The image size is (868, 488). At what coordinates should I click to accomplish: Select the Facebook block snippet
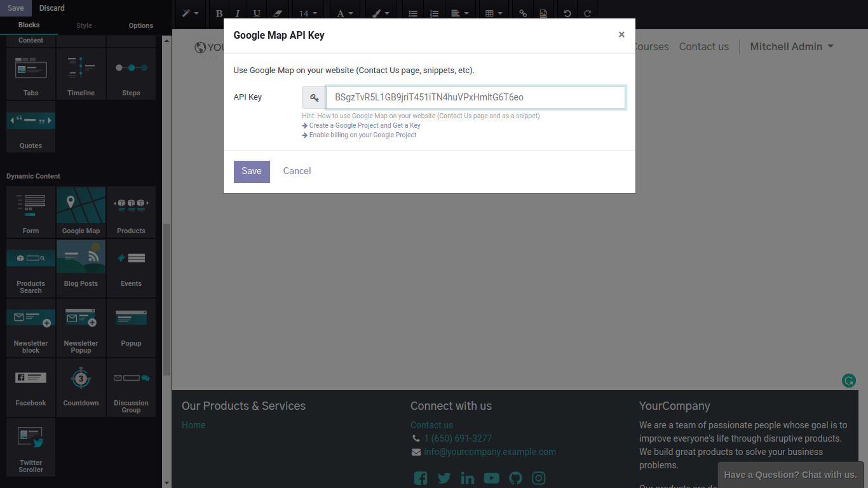pyautogui.click(x=31, y=388)
